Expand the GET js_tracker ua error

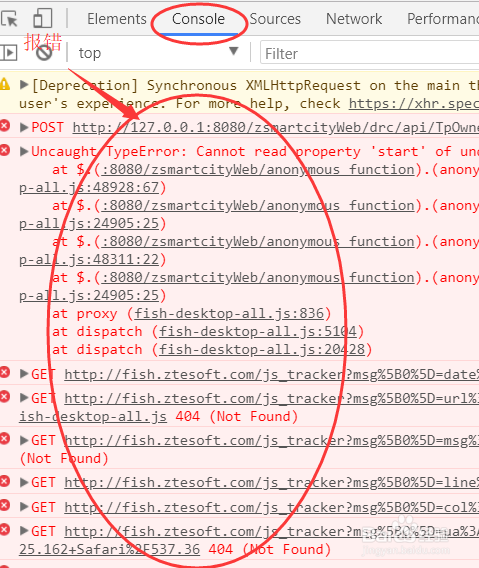tap(24, 531)
